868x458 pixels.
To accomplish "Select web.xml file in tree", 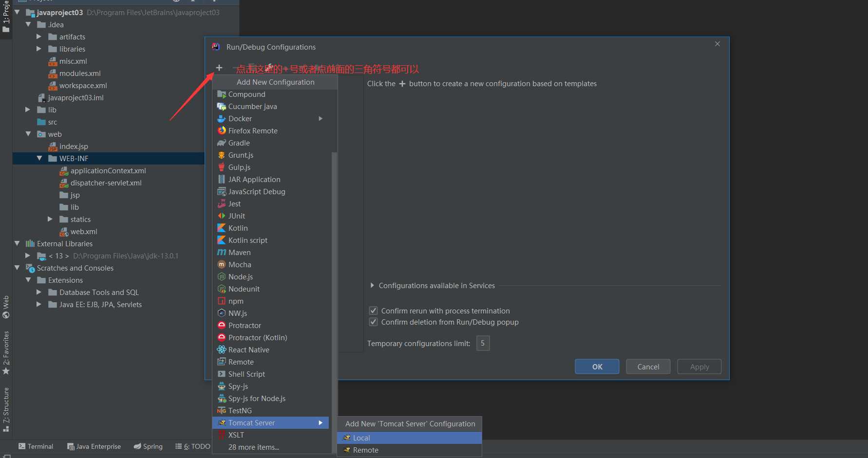I will (78, 231).
